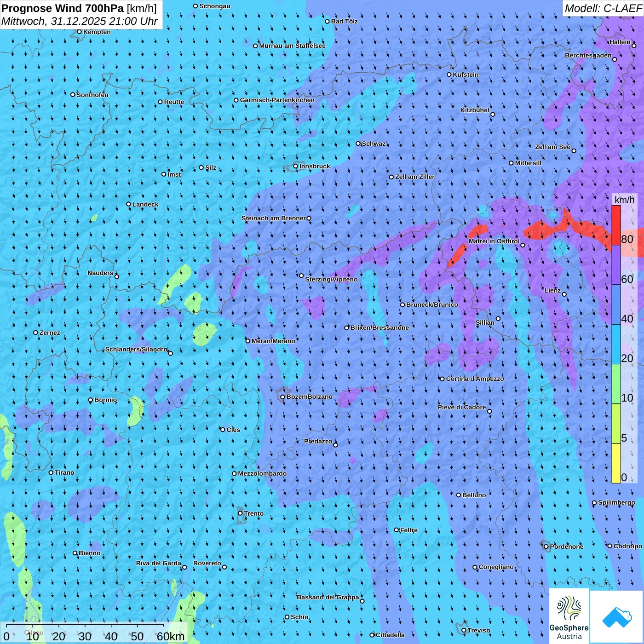Click the Sillian location label
Screen dimensions: 644x644
pos(485,322)
